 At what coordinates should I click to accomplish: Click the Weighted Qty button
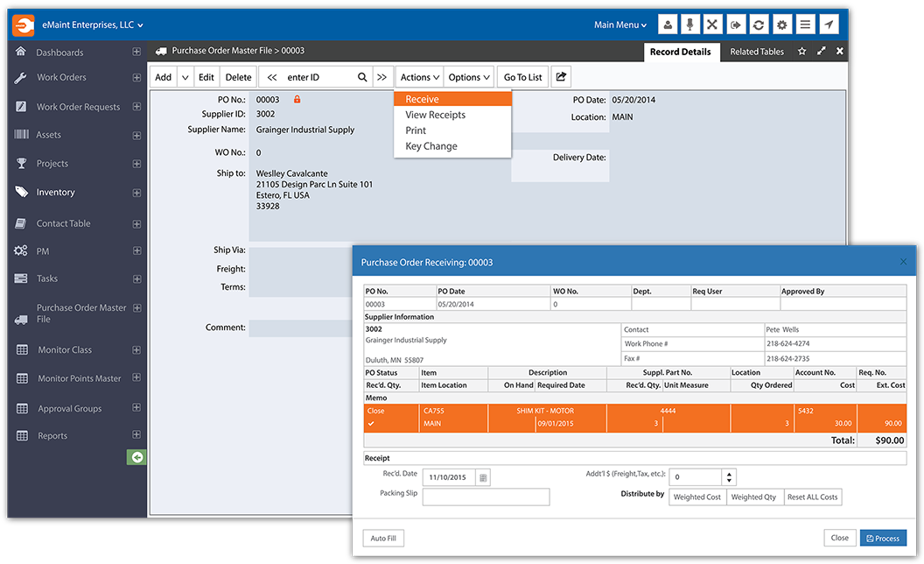pyautogui.click(x=753, y=497)
